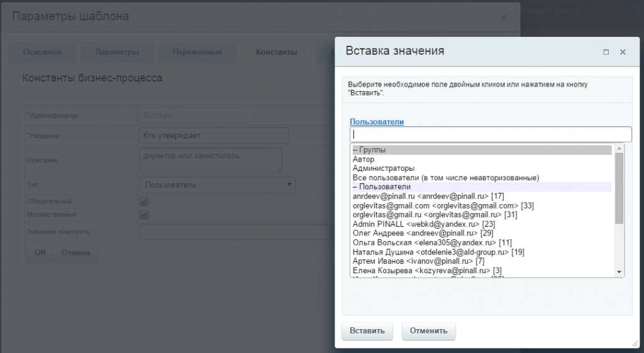
Task: Click the user list scroll up arrow
Action: click(619, 148)
